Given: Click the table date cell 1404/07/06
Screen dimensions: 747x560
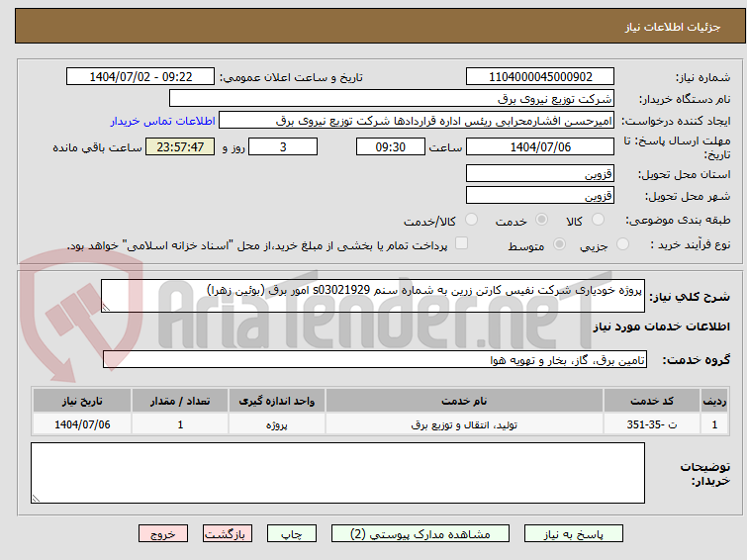Looking at the screenshot, I should pos(82,424).
